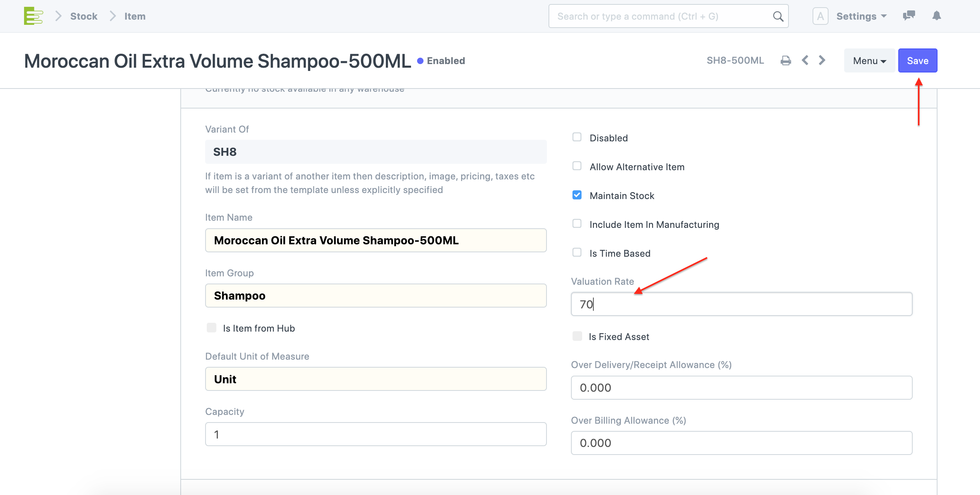Click the Variant Of SH8 value
The height and width of the screenshot is (495, 980).
pyautogui.click(x=376, y=152)
